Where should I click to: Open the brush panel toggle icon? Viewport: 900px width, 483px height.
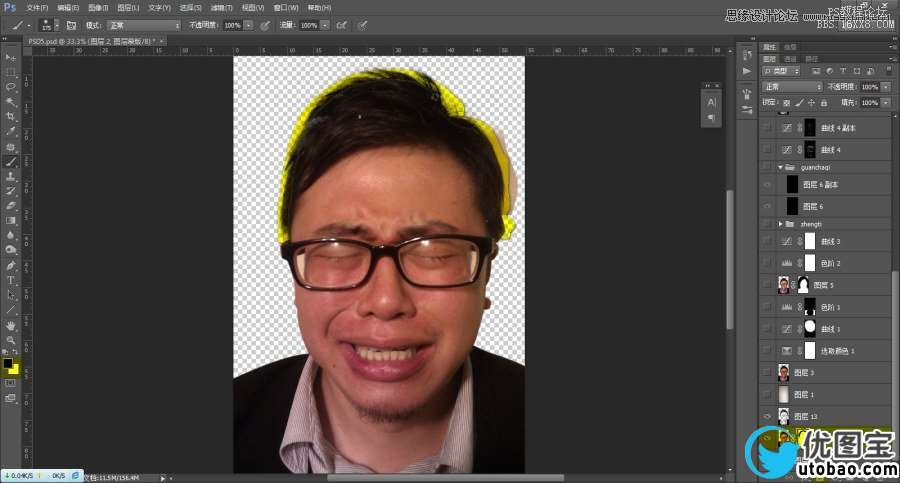71,25
